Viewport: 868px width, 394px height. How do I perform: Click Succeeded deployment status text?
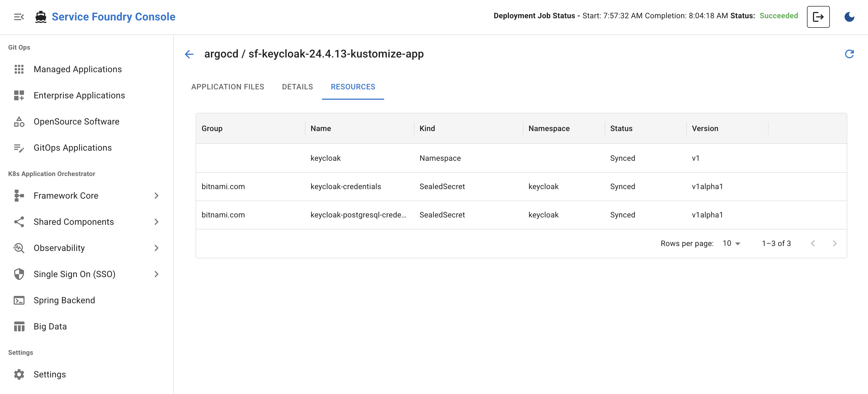coord(778,16)
